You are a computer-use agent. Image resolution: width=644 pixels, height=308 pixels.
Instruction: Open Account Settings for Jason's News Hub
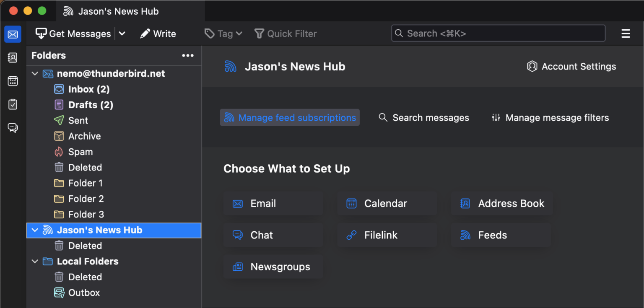[571, 66]
